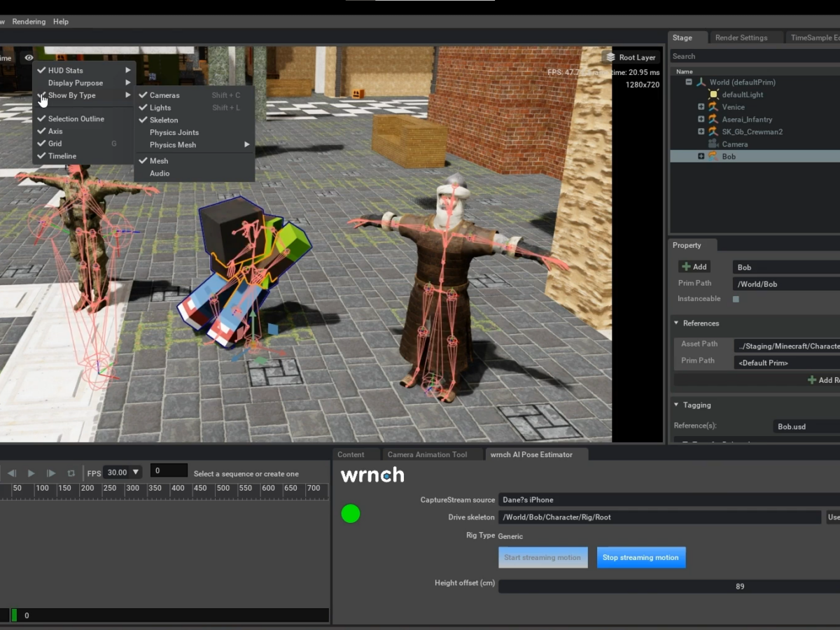Screen dimensions: 840x630
Task: Open the Camera Animation Tool tab
Action: click(427, 454)
